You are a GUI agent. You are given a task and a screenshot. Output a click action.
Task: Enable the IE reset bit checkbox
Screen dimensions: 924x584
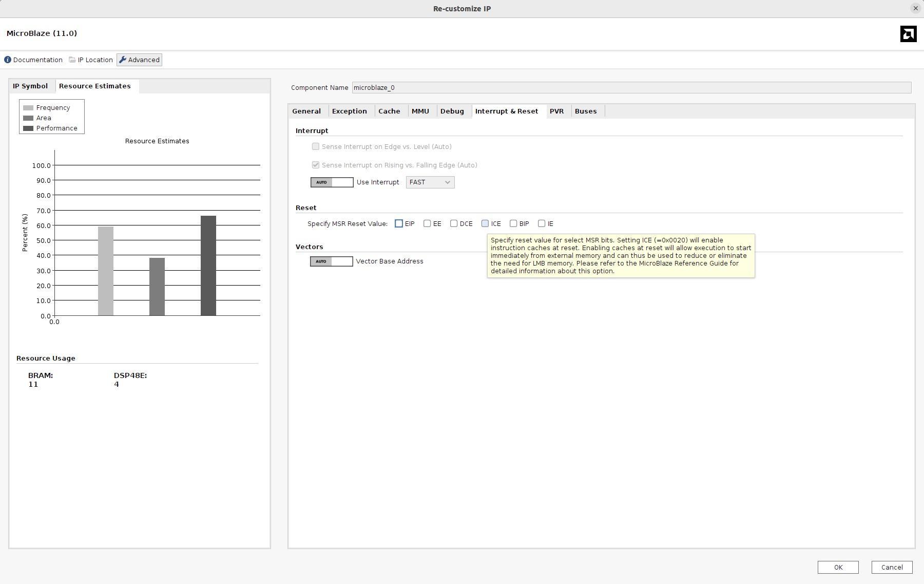click(542, 223)
